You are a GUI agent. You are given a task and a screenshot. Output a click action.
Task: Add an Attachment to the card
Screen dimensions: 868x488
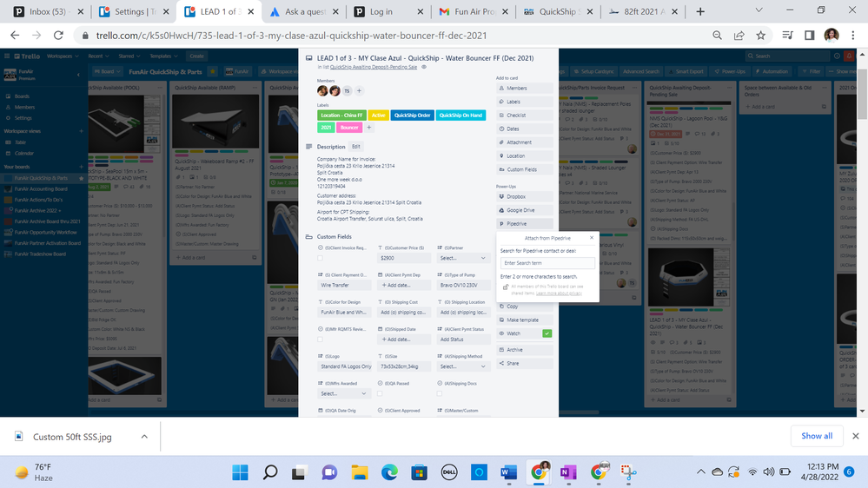(x=524, y=142)
